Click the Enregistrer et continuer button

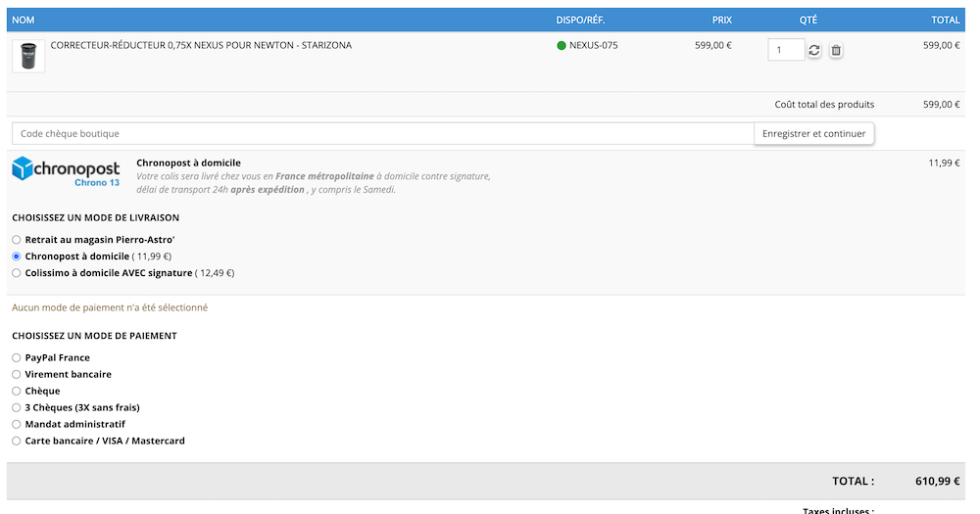(813, 134)
